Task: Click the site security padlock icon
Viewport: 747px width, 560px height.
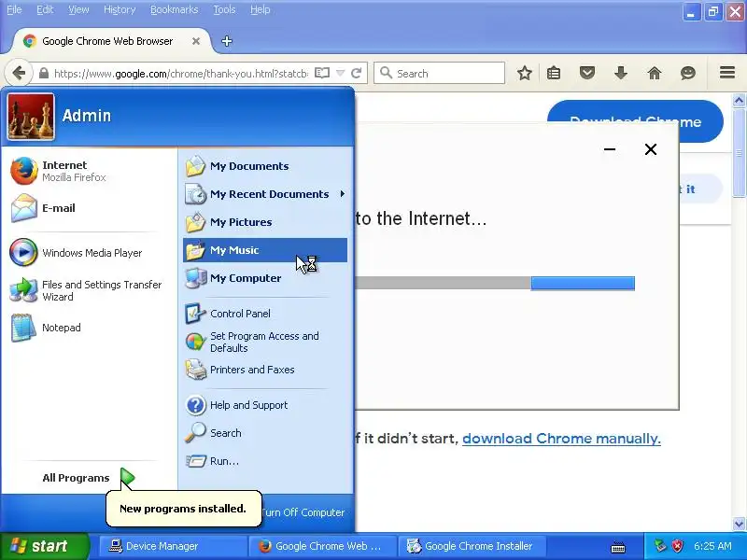Action: 43,74
